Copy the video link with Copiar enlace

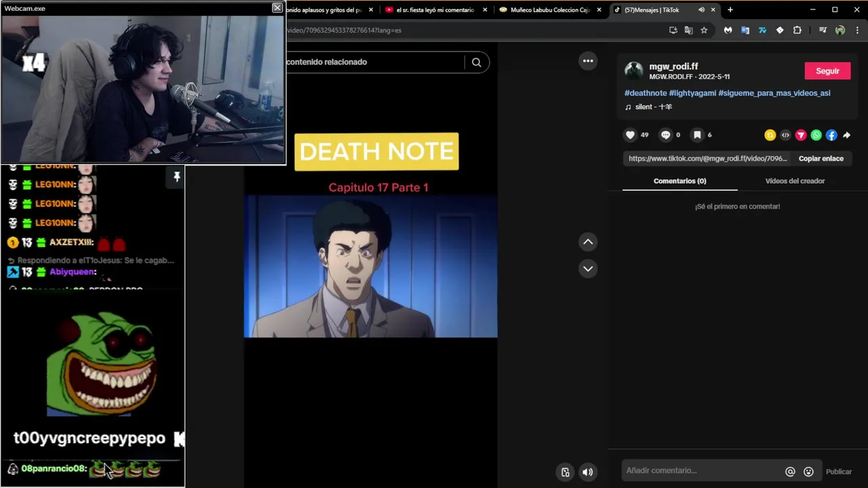[x=821, y=159]
